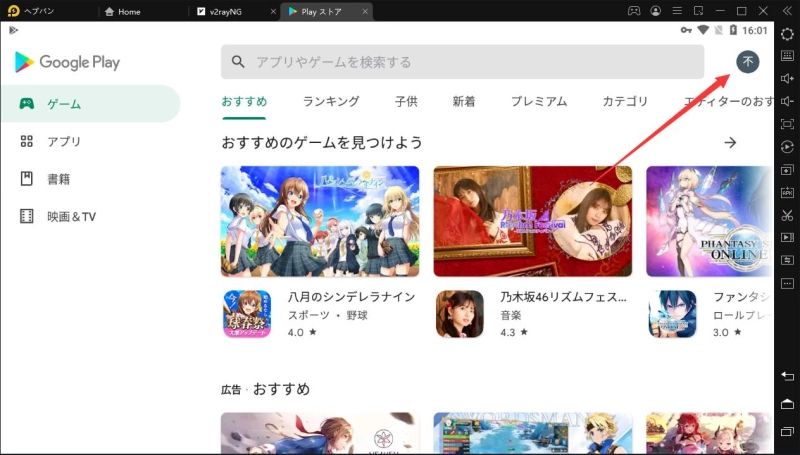
Task: Select アプリ in the left sidebar
Action: [64, 141]
